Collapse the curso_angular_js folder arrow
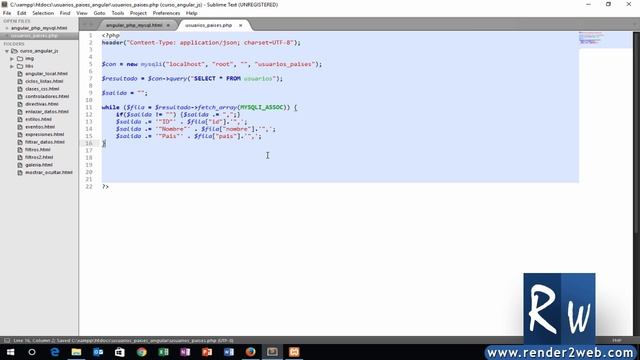The image size is (640, 360). (7, 51)
